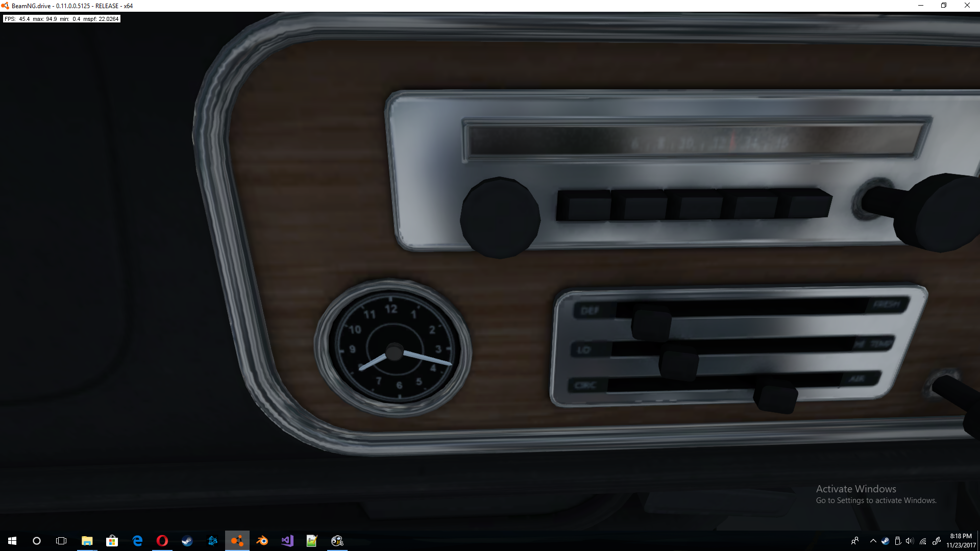Viewport: 980px width, 551px height.
Task: Click the active BeamNG.drive taskbar icon
Action: coord(237,541)
